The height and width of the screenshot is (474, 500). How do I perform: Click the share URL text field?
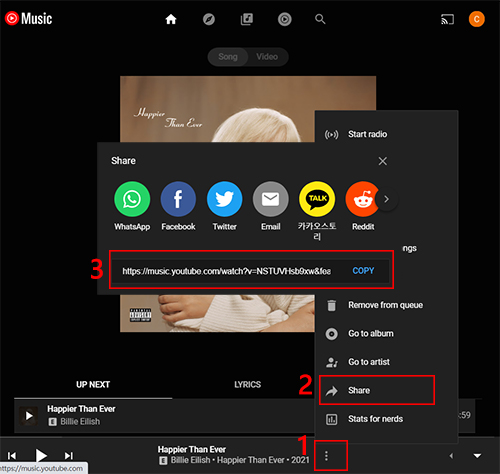(x=227, y=271)
